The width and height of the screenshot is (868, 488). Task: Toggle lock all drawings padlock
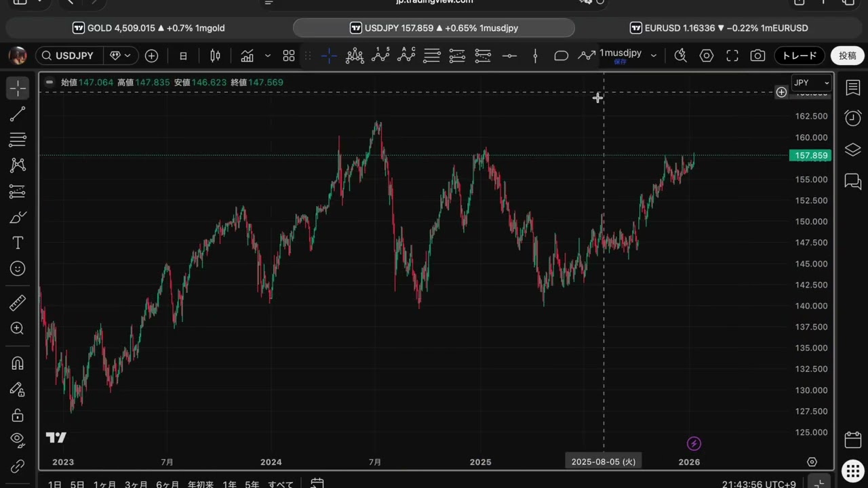[18, 415]
